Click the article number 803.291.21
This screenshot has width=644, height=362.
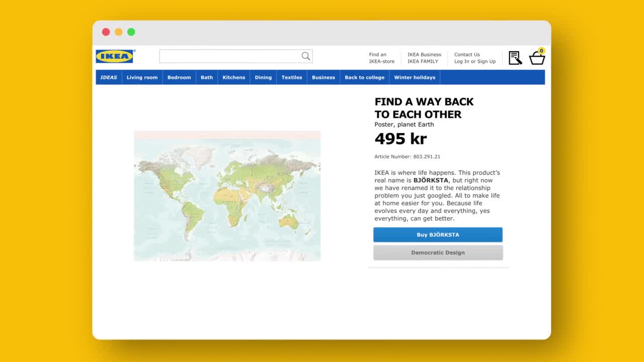click(x=427, y=156)
